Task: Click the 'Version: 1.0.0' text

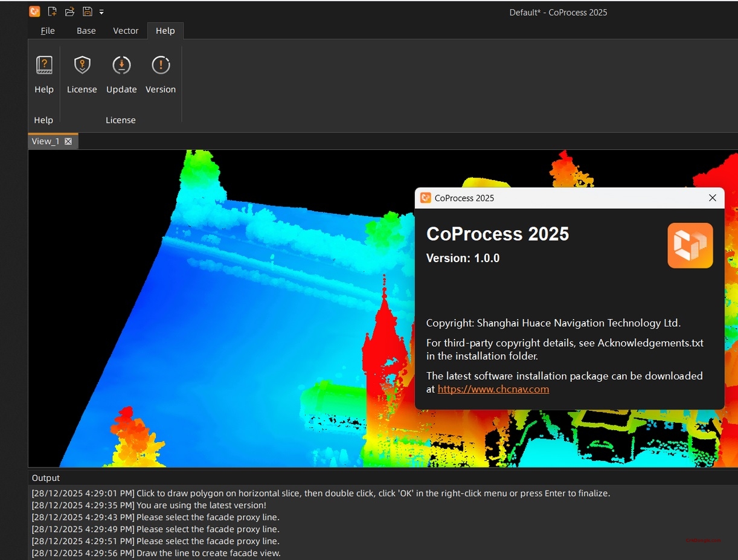Action: [463, 258]
